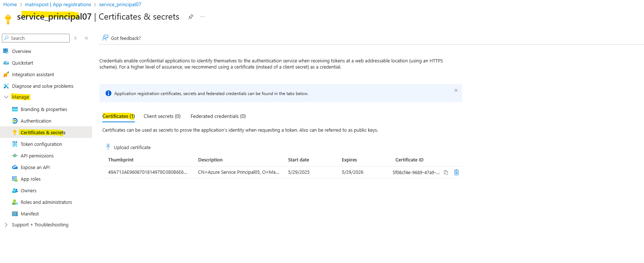Click the upload arrow icon

coord(108,147)
